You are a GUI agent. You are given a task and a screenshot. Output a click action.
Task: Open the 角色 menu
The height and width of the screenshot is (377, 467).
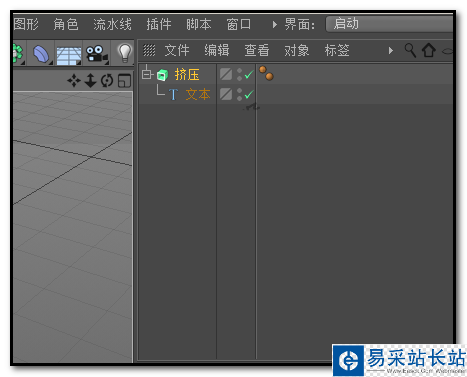(66, 24)
